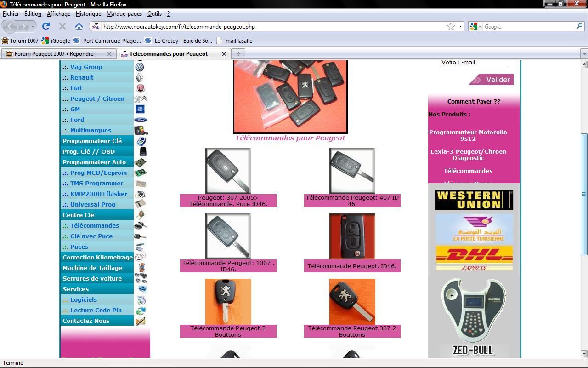Screen dimensions: 588x368
Task: Close the Télécommandes pour Peugeot tab
Action: pyautogui.click(x=224, y=54)
